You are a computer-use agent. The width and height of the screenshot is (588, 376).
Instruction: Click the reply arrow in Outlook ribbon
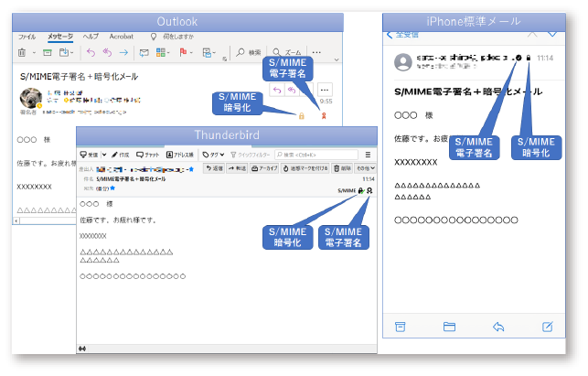(91, 52)
